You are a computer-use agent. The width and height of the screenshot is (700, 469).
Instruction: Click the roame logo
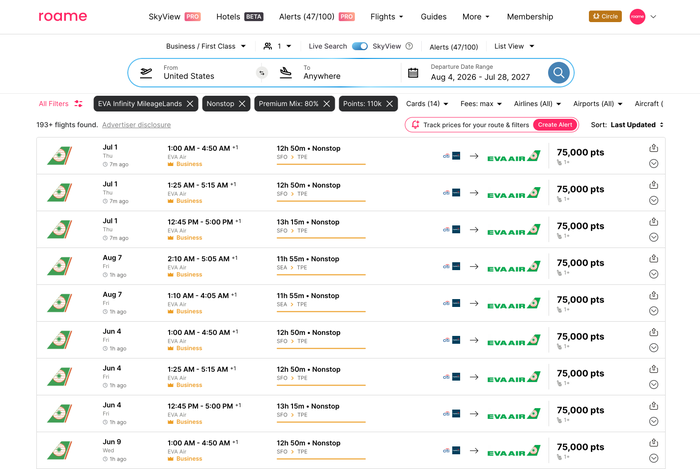(x=62, y=17)
